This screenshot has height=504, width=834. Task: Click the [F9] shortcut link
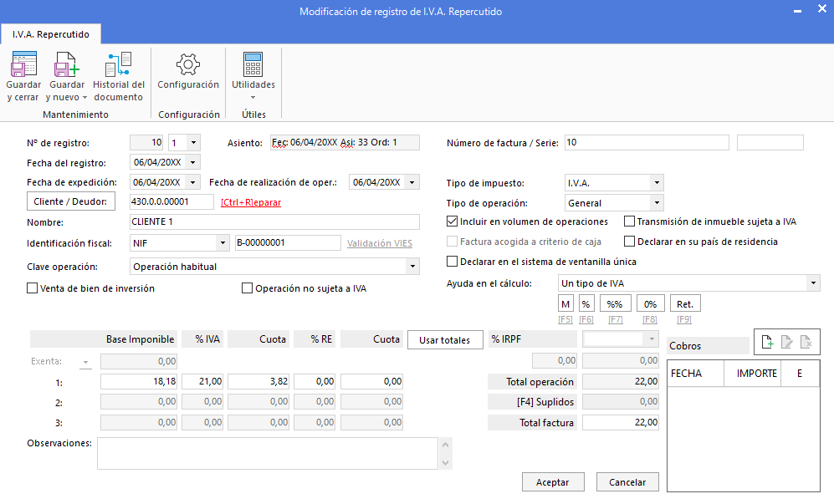684,319
